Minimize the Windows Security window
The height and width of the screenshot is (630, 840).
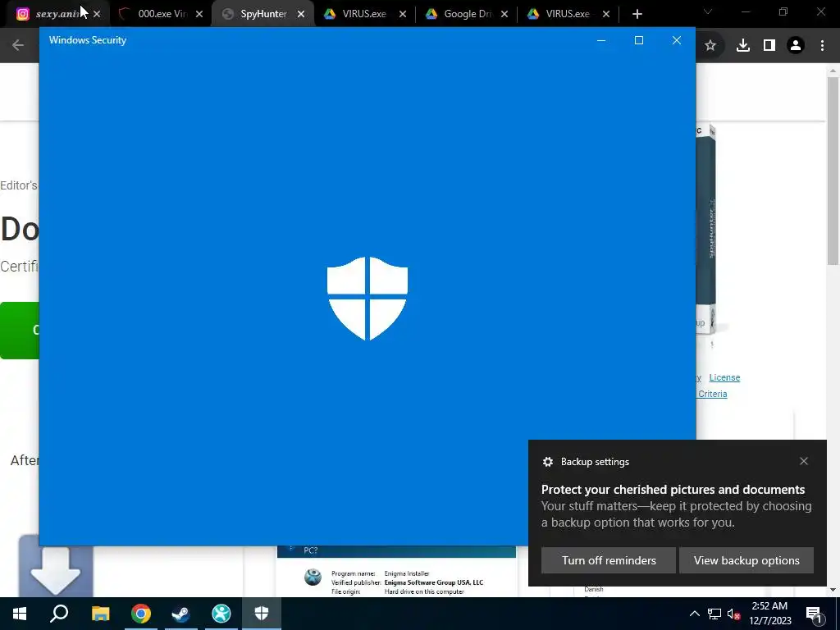click(601, 40)
